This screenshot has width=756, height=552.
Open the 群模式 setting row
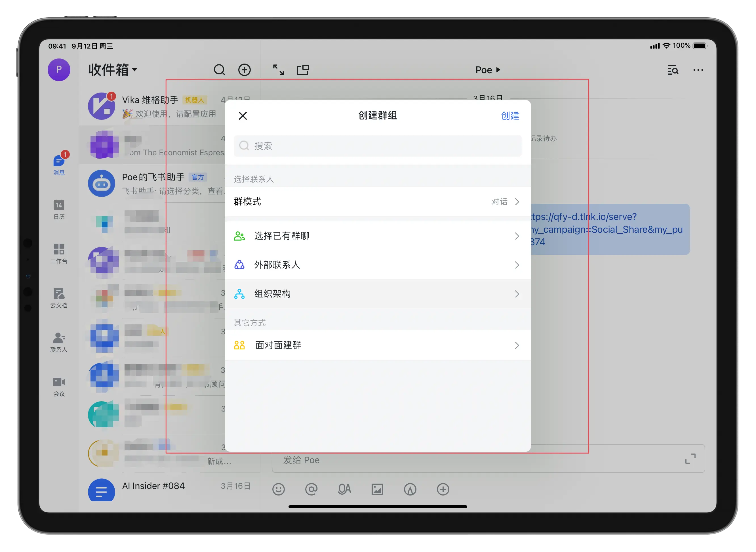(x=377, y=202)
